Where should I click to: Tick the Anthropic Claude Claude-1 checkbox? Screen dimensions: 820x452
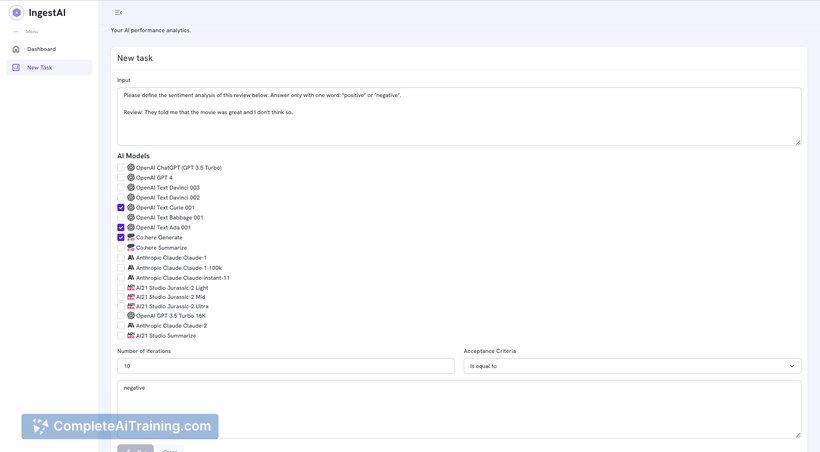coord(121,257)
